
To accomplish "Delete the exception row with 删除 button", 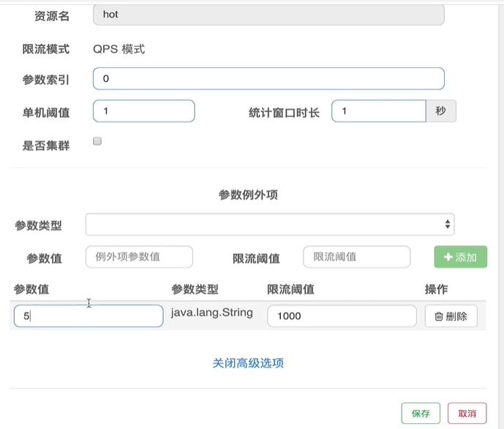I will [451, 316].
